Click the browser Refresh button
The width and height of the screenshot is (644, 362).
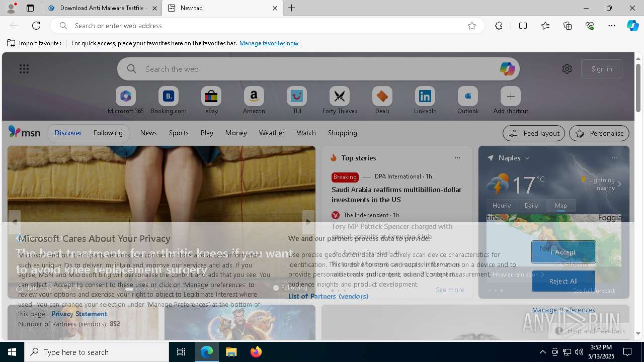pos(36,26)
